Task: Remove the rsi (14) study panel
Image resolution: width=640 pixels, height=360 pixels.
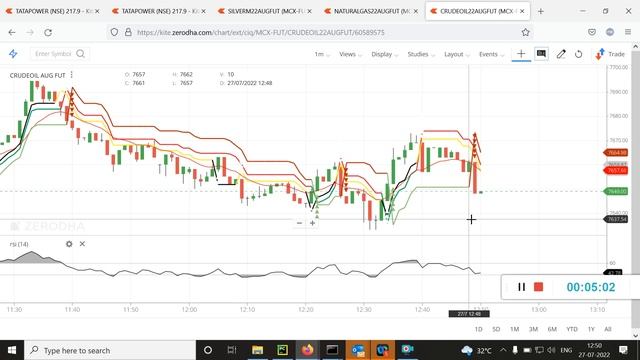Action: 82,244
